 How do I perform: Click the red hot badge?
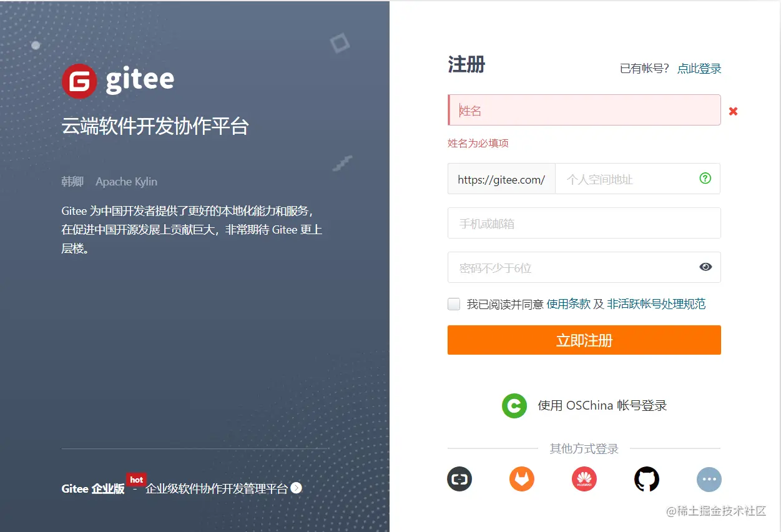click(x=137, y=480)
